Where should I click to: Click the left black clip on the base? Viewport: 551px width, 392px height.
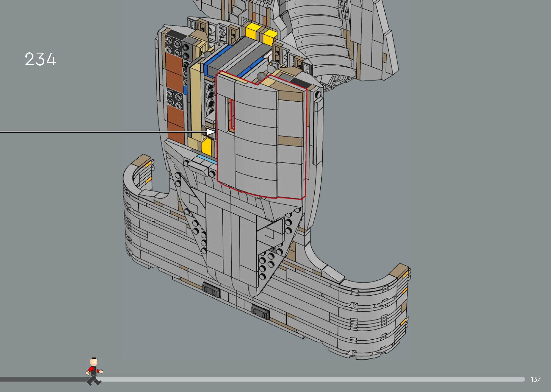(x=211, y=290)
